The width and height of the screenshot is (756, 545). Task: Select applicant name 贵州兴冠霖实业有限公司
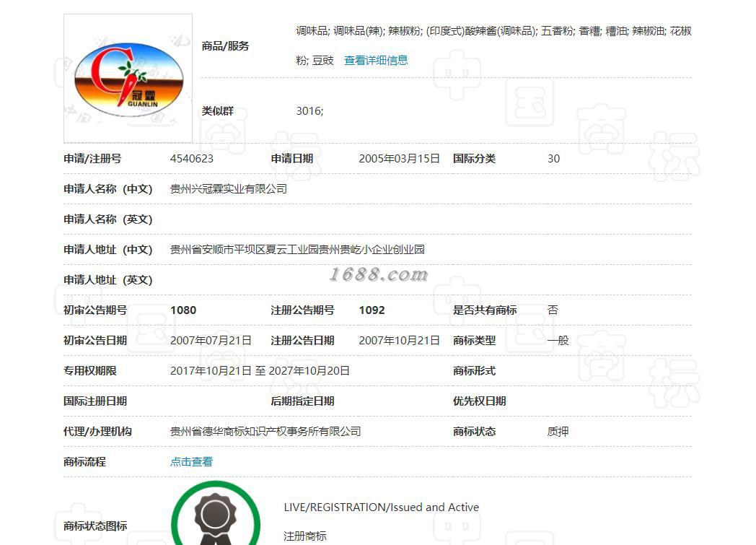pos(229,189)
